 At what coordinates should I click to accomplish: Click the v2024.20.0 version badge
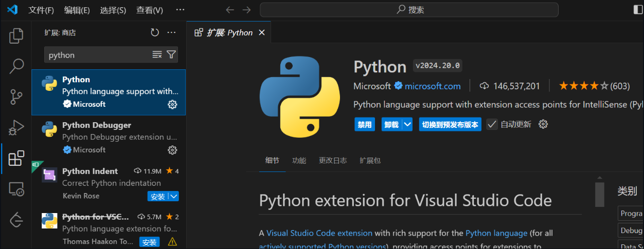[438, 66]
